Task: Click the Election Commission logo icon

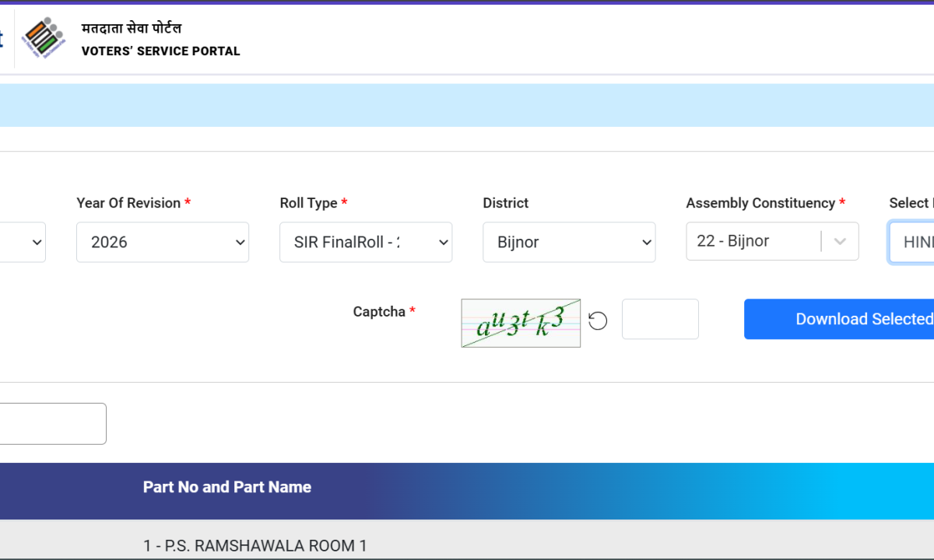Action: (x=44, y=38)
